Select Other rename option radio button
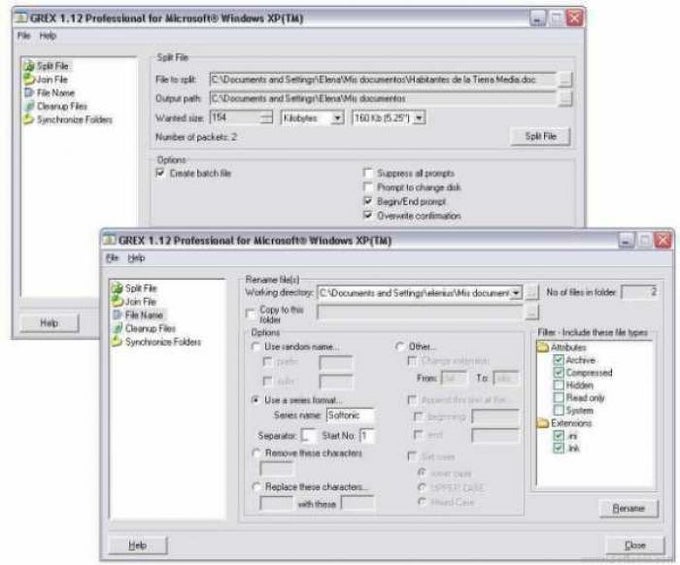This screenshot has height=565, width=680. click(400, 346)
